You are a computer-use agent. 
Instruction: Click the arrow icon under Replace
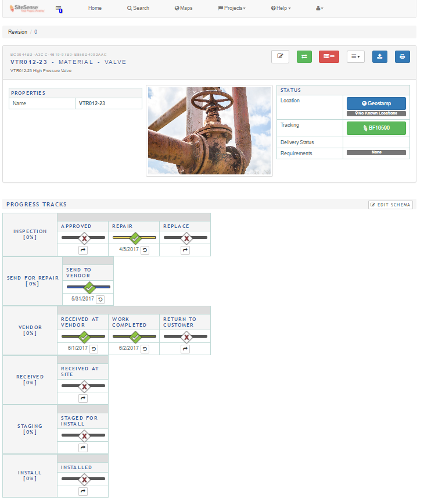(185, 250)
